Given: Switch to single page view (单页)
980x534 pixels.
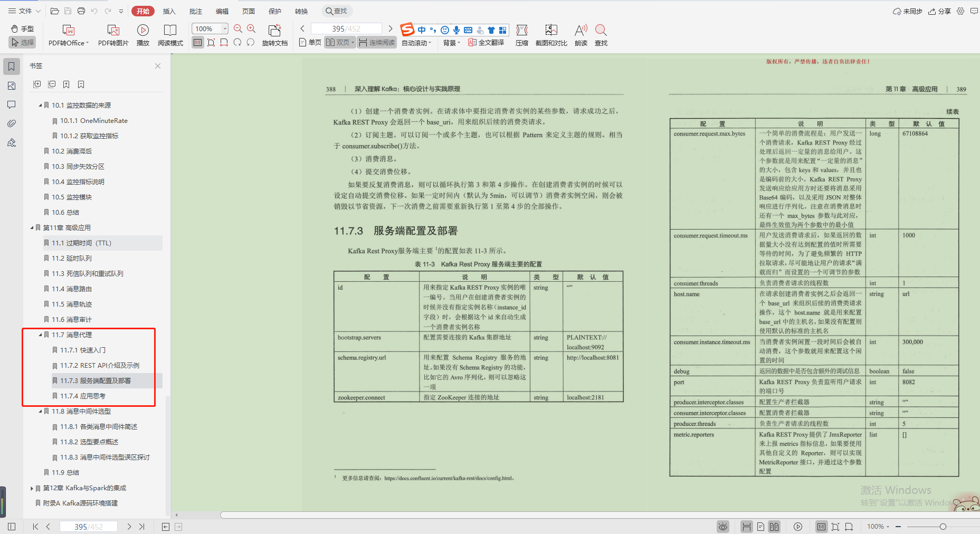Looking at the screenshot, I should point(310,42).
